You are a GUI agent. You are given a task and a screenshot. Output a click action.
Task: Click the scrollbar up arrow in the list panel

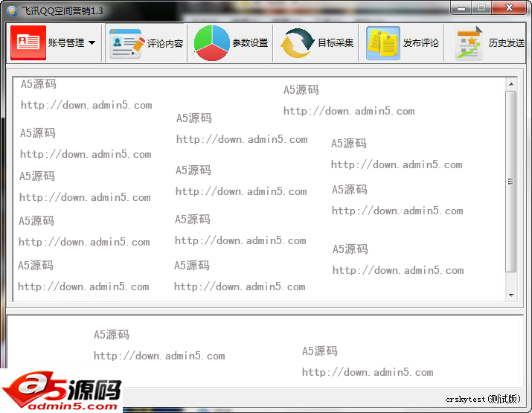coord(511,84)
